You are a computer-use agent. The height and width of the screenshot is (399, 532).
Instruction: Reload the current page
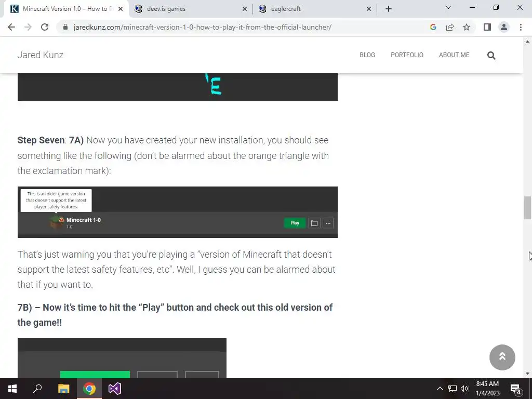pyautogui.click(x=45, y=27)
